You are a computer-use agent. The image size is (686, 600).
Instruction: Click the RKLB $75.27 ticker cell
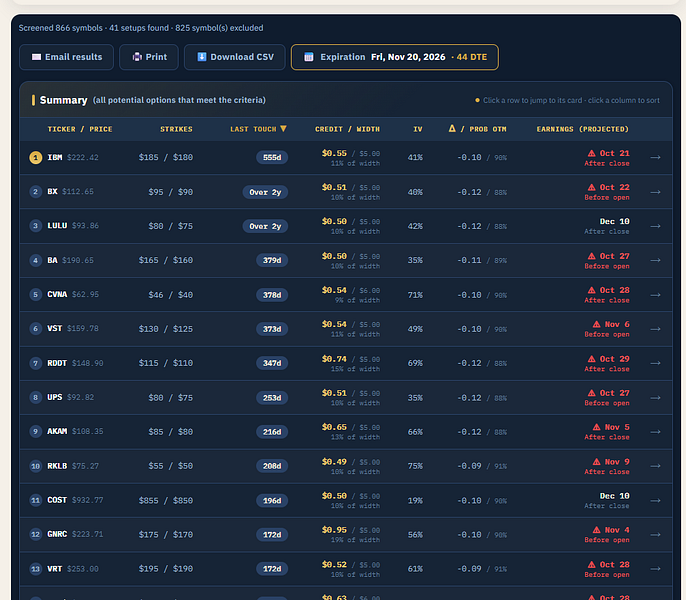click(73, 466)
